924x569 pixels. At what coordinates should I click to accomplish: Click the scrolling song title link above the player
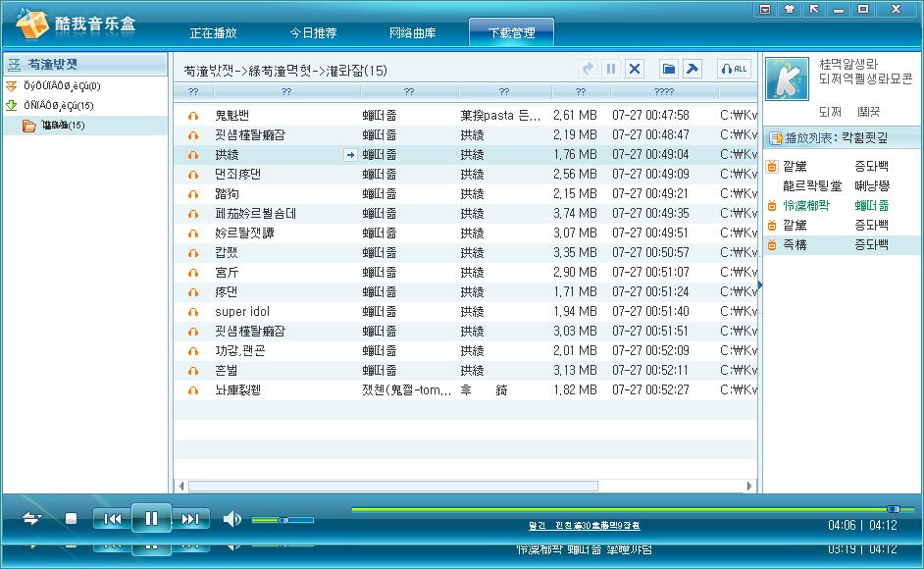(x=584, y=526)
